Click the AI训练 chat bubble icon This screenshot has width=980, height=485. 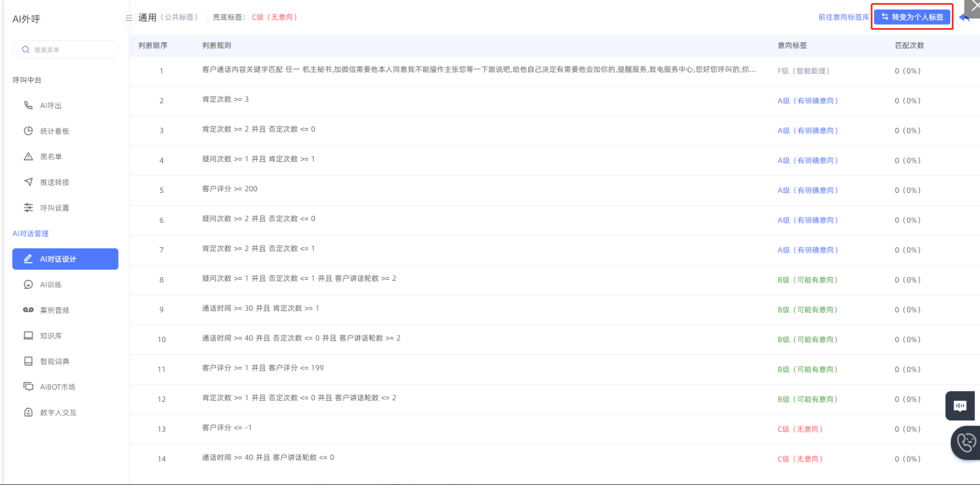tap(28, 284)
